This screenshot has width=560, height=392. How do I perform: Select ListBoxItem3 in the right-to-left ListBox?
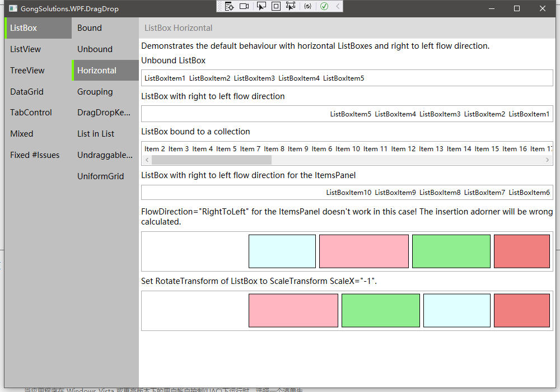(440, 114)
